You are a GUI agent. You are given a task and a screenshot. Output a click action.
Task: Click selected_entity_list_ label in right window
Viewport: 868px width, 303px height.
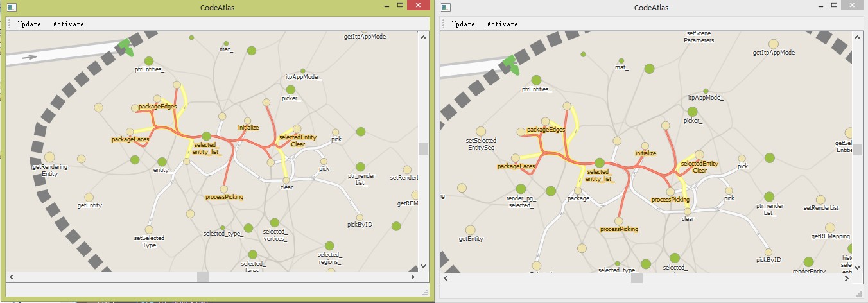point(600,175)
